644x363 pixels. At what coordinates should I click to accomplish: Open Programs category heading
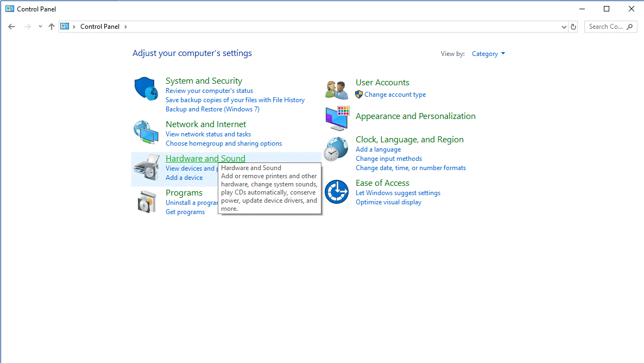click(x=184, y=193)
